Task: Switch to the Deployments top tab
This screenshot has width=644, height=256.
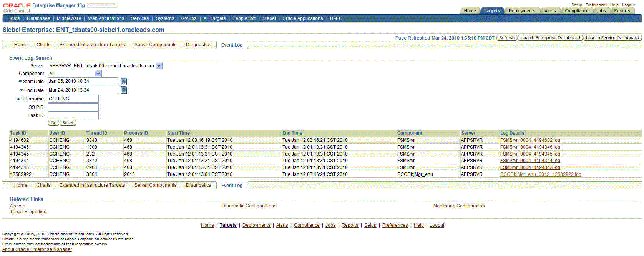Action: click(521, 11)
